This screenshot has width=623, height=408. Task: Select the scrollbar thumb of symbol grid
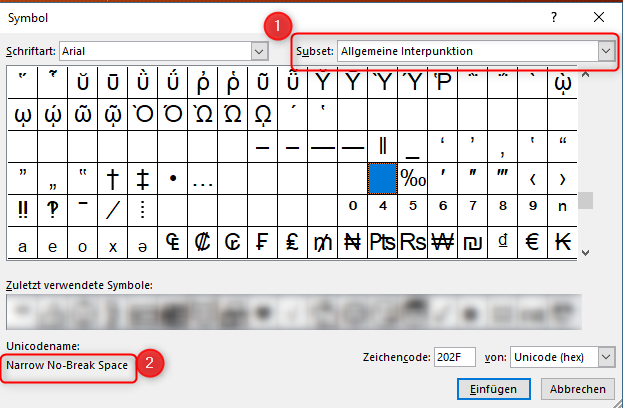tap(585, 201)
